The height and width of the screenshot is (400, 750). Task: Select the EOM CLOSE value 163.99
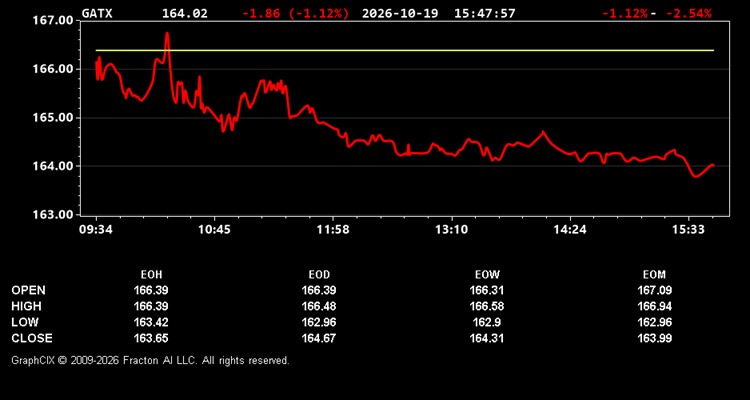coord(654,338)
